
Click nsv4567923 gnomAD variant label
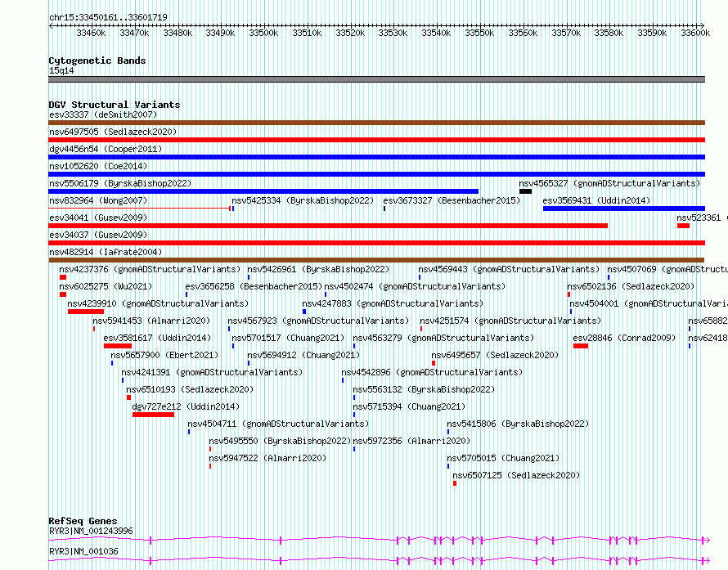[x=318, y=321]
